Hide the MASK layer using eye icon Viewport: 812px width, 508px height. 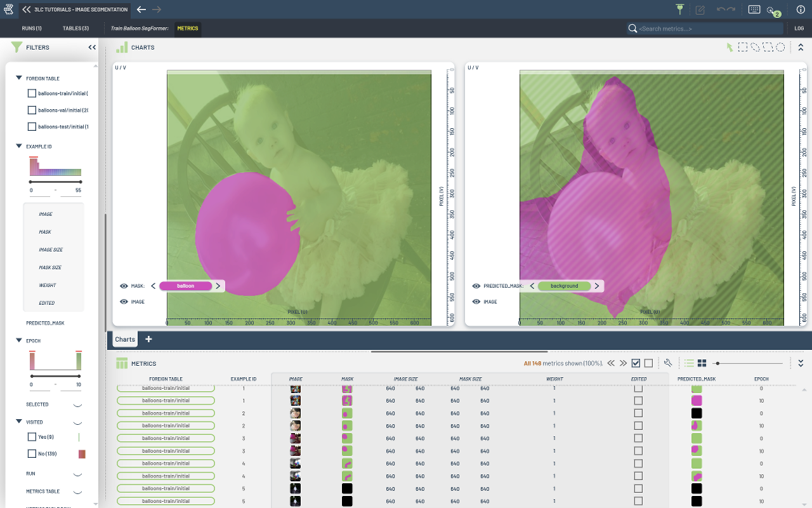coord(124,286)
